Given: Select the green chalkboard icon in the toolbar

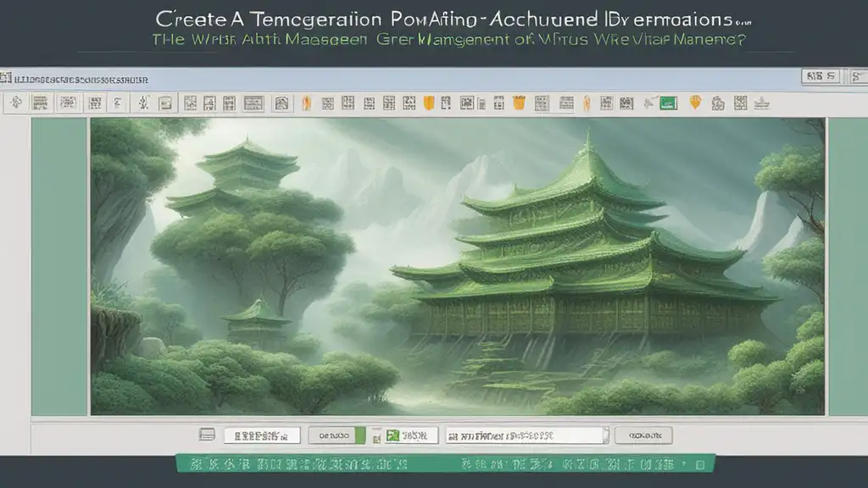Looking at the screenshot, I should (x=668, y=103).
